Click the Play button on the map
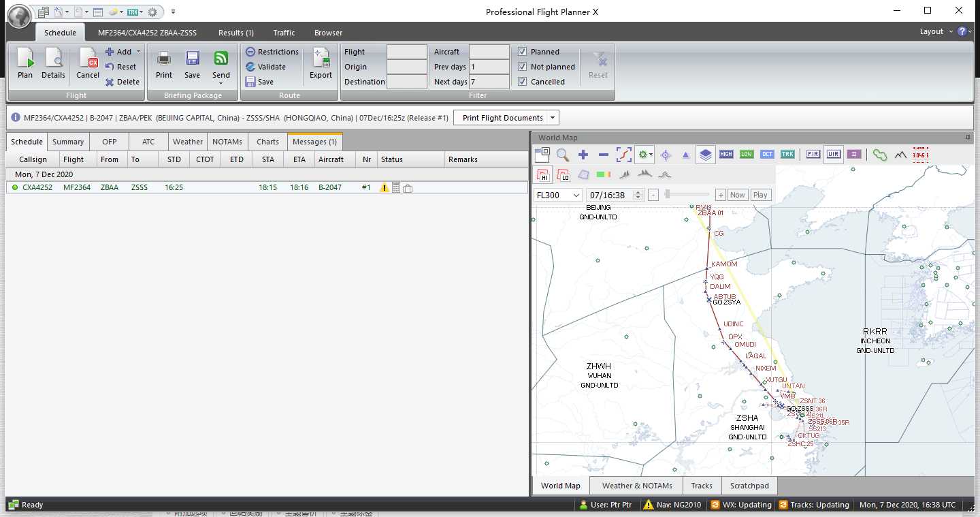 coord(760,195)
